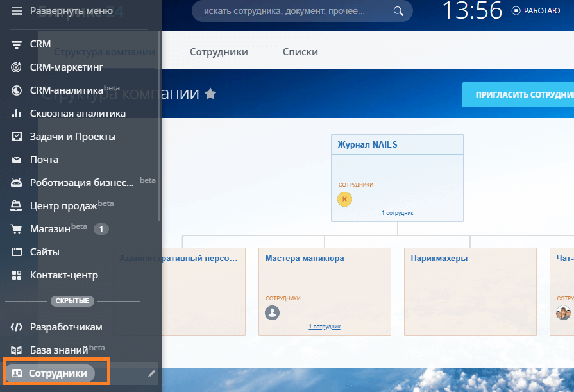This screenshot has height=392, width=574.
Task: Switch to the Сотрудники tab
Action: point(219,52)
